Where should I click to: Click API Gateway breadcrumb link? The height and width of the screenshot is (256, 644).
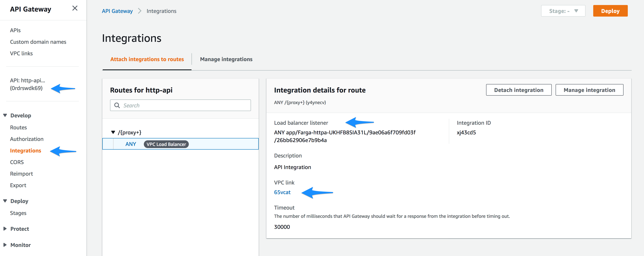pyautogui.click(x=117, y=11)
